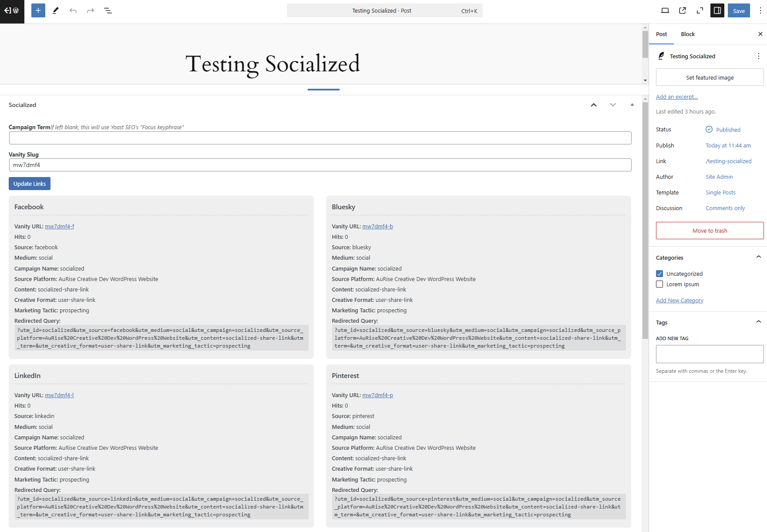Viewport: 767px width, 532px height.
Task: Click the Facebook Redirected Query code block
Action: click(x=161, y=338)
